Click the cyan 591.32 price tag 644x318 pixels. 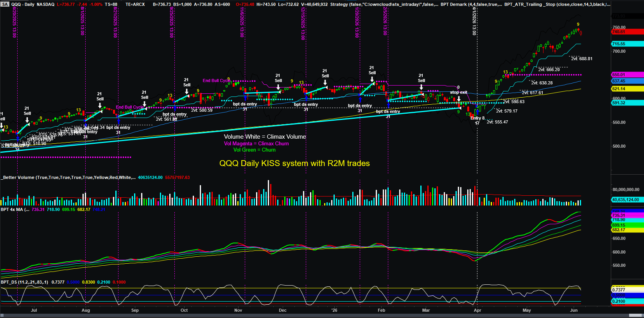627,103
